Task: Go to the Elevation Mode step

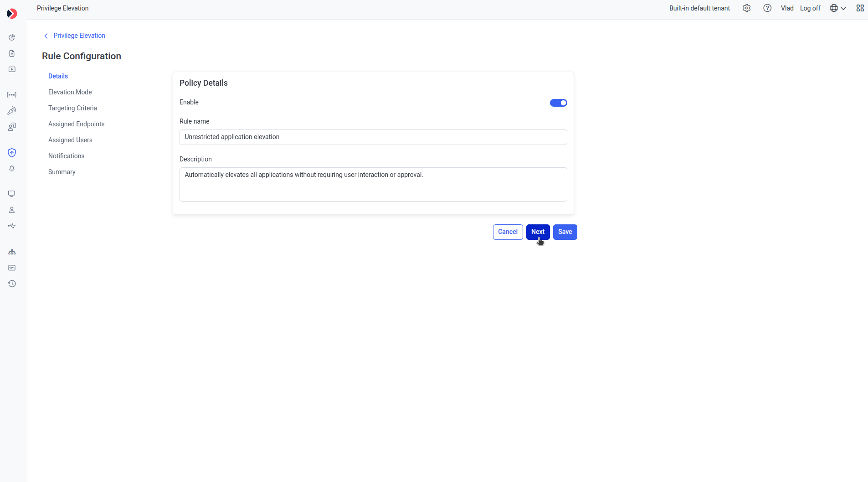Action: pyautogui.click(x=70, y=92)
